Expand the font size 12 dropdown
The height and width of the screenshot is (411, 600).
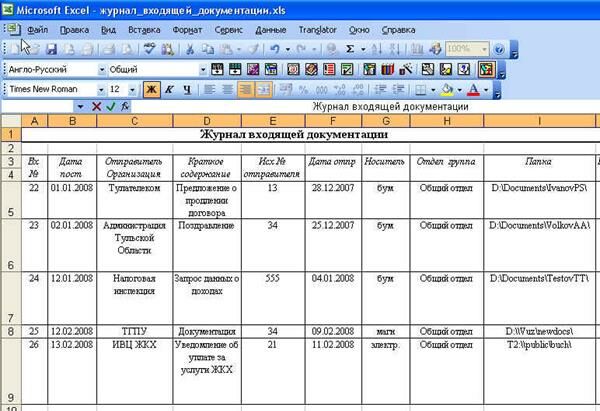click(x=133, y=89)
